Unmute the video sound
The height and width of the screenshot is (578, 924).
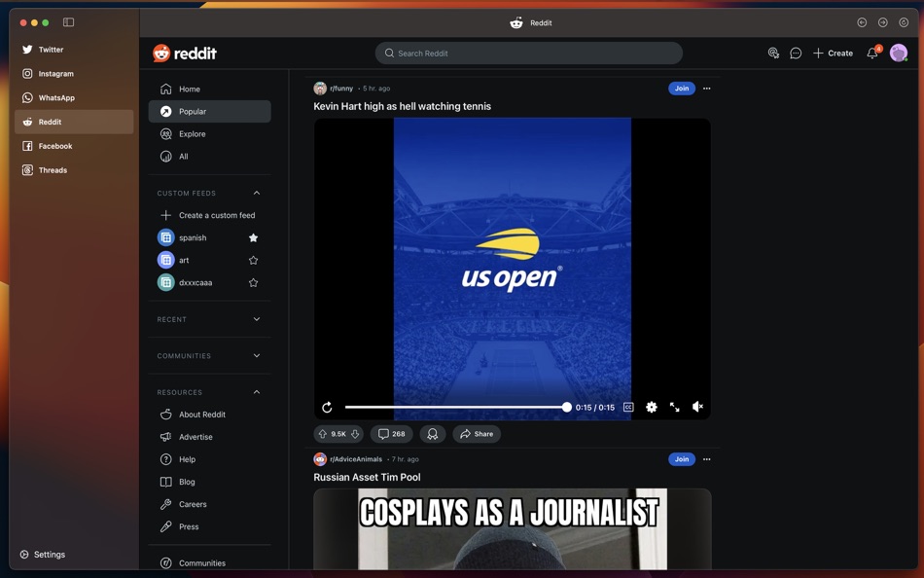697,407
